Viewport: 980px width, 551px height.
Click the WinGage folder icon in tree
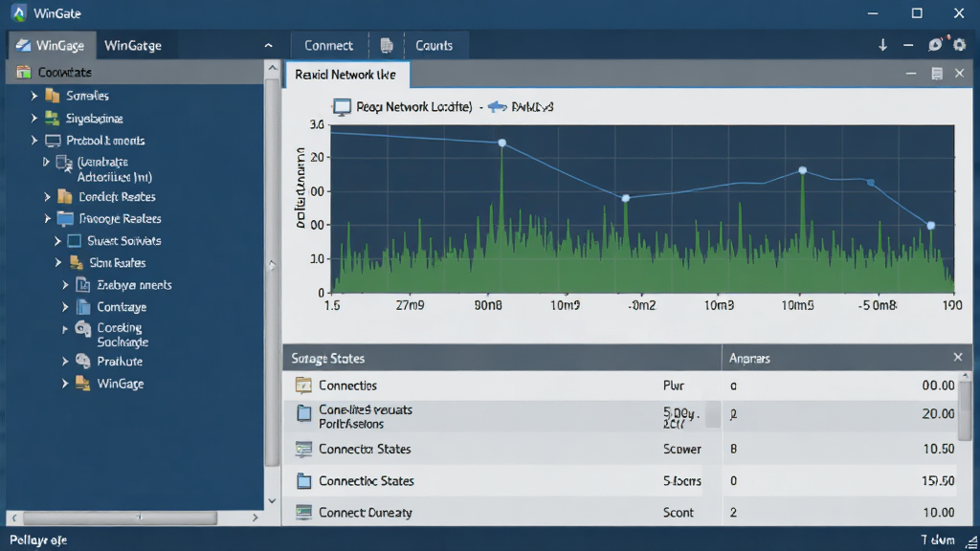pyautogui.click(x=82, y=383)
